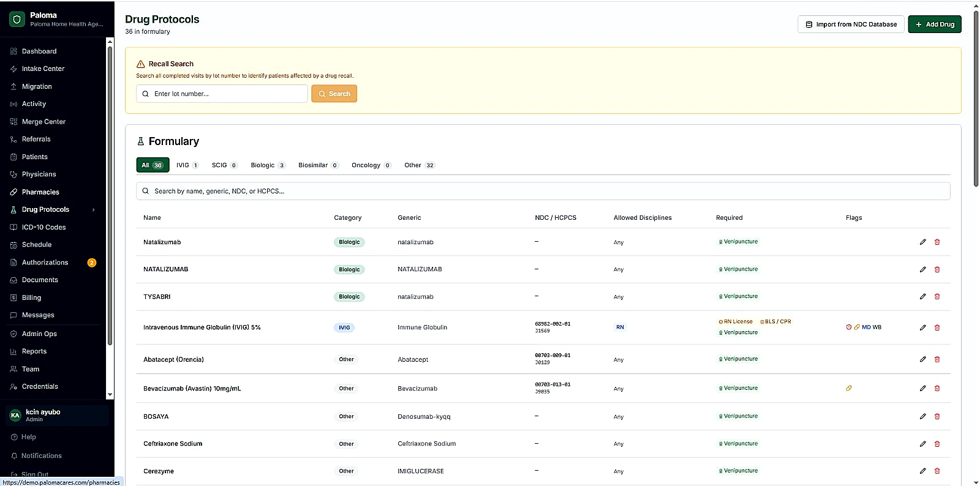The width and height of the screenshot is (980, 486).
Task: Edit the IVIG 5% drug entry
Action: point(922,327)
